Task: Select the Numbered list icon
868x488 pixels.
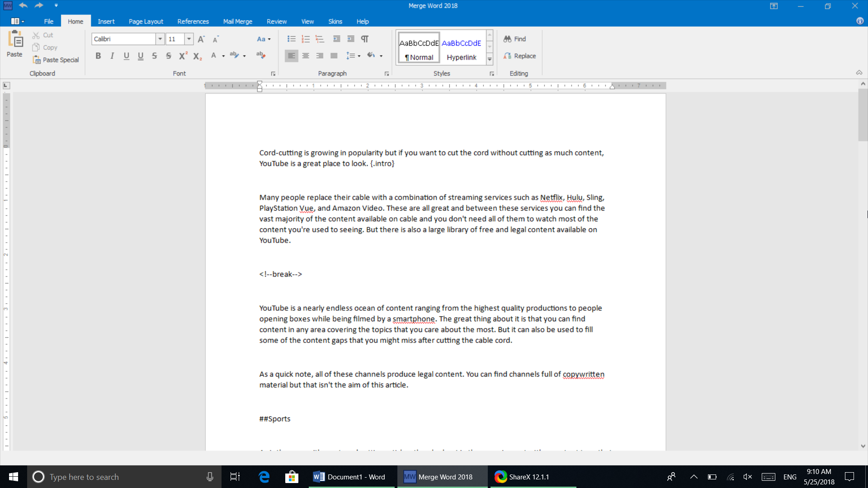Action: (305, 39)
